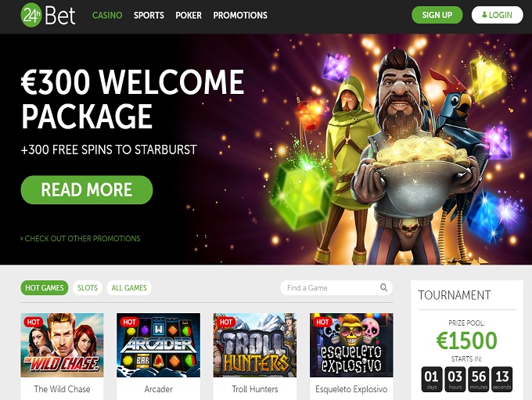Switch to the All Games tab

tap(129, 288)
